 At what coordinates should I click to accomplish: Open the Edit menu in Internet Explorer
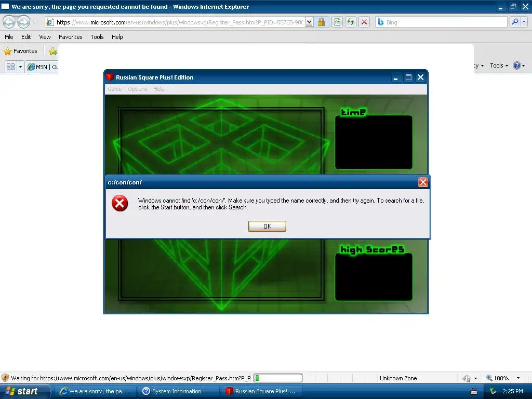click(x=26, y=37)
